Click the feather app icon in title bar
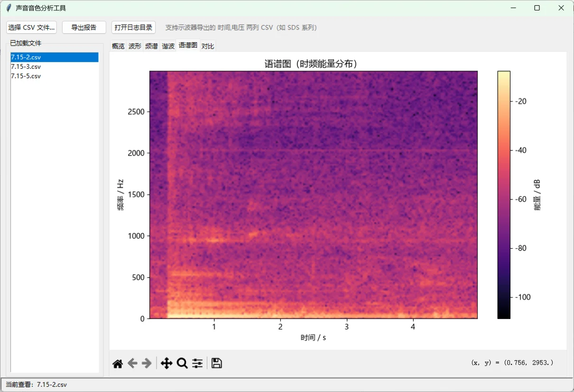Viewport: 574px width, 392px height. click(x=9, y=8)
